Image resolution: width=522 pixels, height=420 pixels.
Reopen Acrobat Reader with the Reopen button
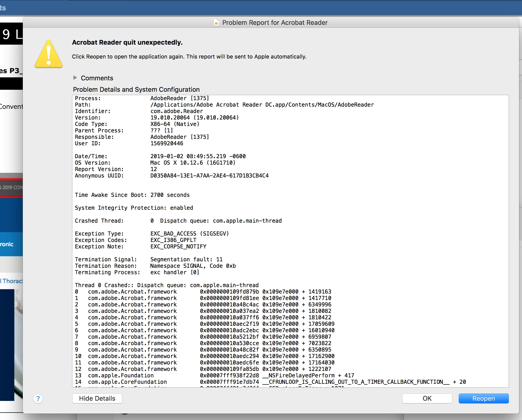point(483,398)
